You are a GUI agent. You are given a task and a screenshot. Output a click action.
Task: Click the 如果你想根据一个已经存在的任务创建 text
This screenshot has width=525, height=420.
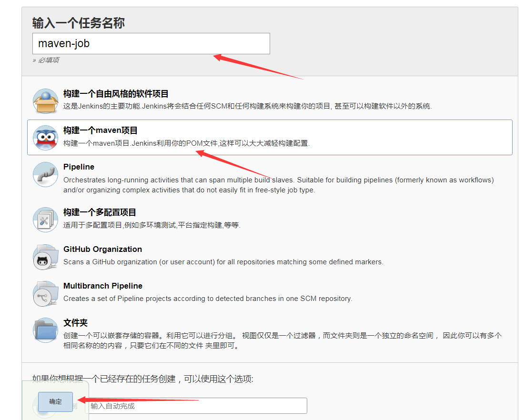pos(142,379)
